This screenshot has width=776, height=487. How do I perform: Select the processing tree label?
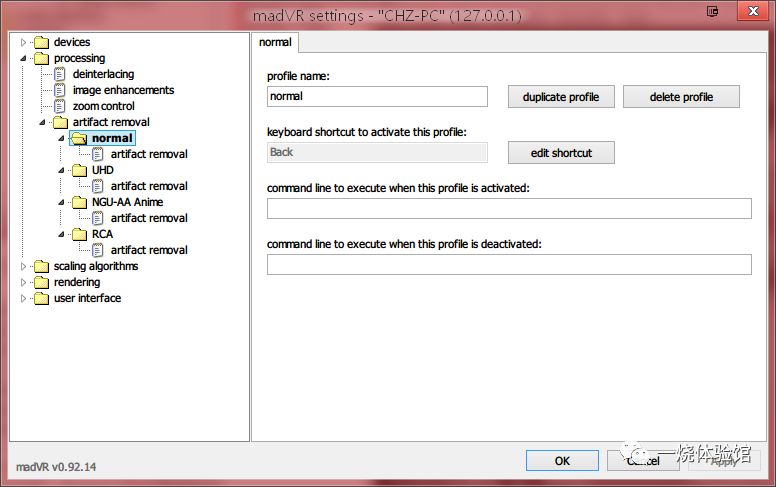[x=79, y=58]
